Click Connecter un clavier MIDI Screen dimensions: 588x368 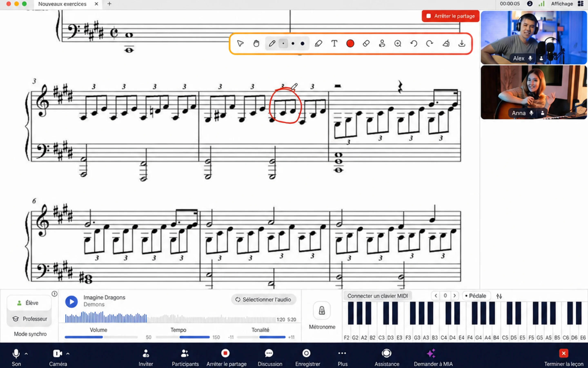tap(378, 296)
